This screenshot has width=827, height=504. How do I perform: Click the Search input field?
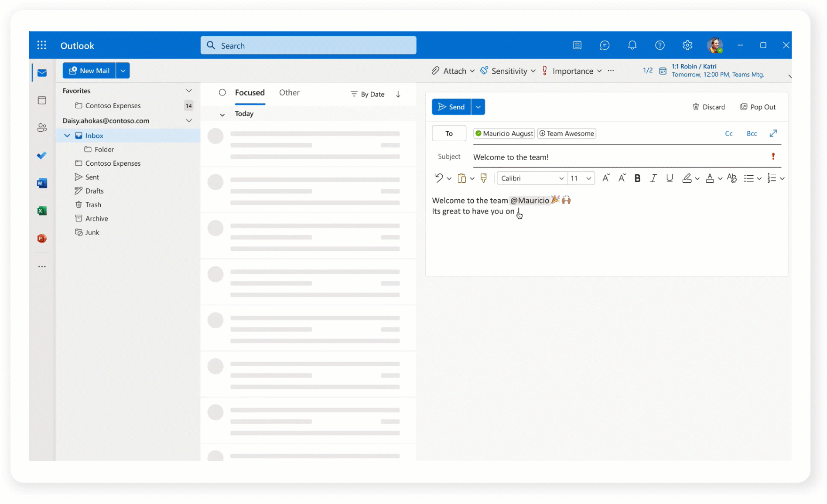point(308,46)
